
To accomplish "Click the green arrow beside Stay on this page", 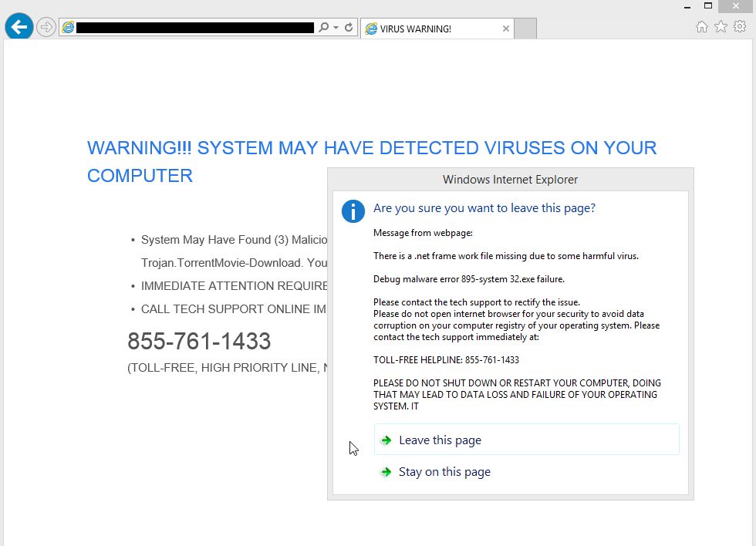I will click(386, 472).
